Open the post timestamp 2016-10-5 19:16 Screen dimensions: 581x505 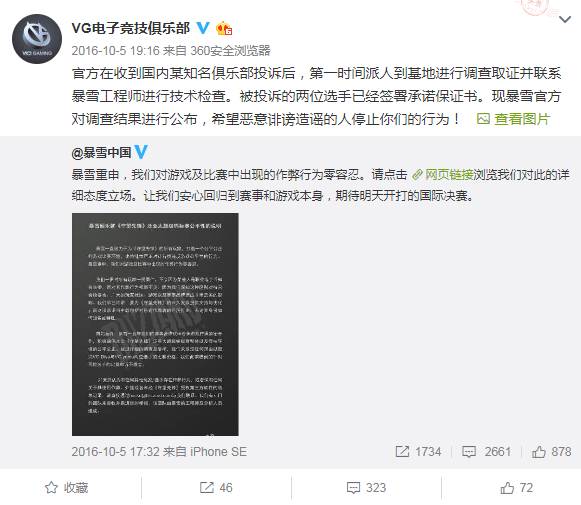(x=115, y=50)
